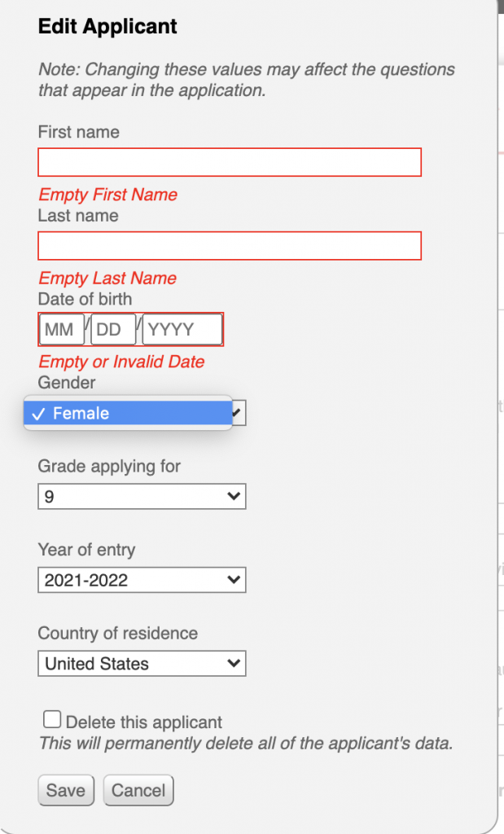Select the Female option in the Gender menu
Image resolution: width=504 pixels, height=834 pixels.
(x=128, y=413)
